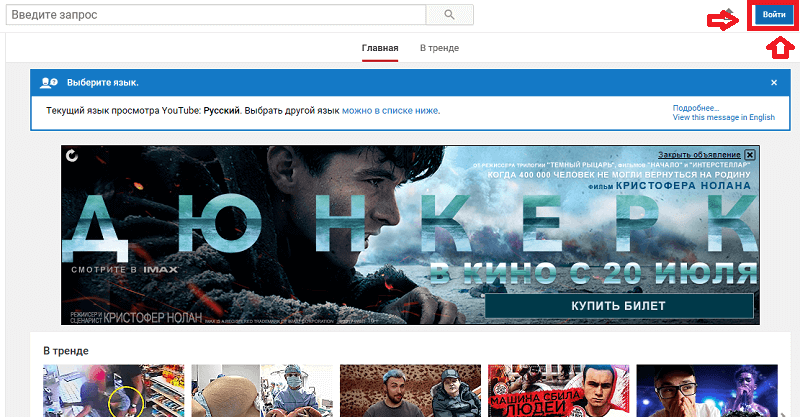This screenshot has height=417, width=800.
Task: Close the language selection banner
Action: coord(774,83)
